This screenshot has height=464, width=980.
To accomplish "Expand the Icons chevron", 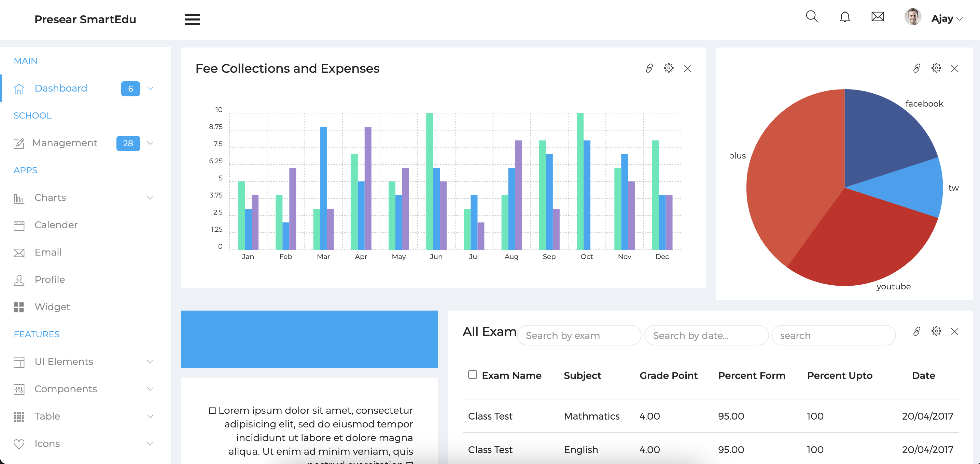I will [x=150, y=444].
